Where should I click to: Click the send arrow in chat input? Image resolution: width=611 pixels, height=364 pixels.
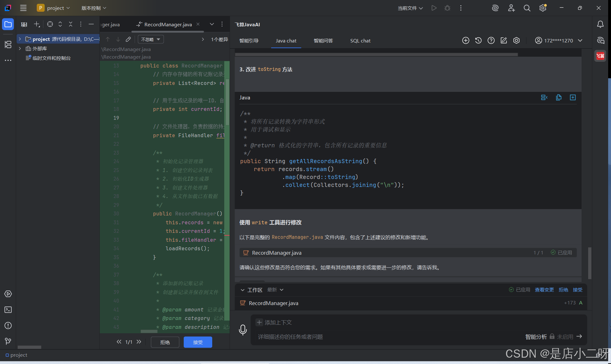pos(579,336)
